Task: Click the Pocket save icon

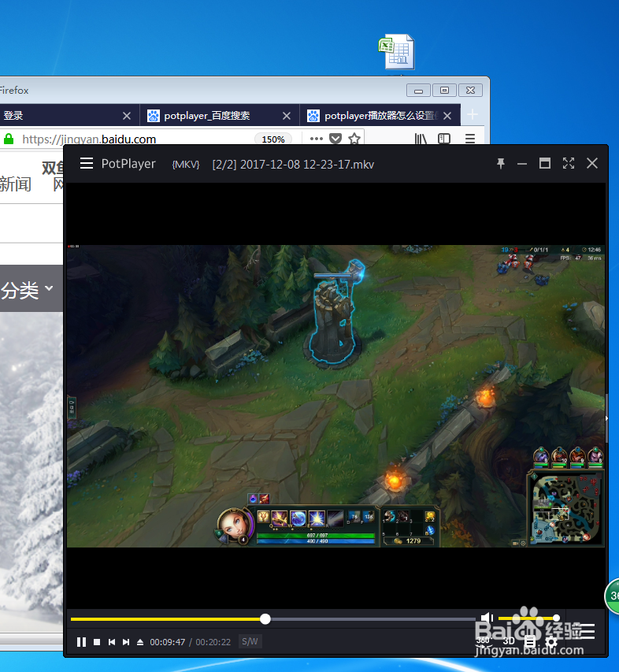Action: [x=335, y=139]
